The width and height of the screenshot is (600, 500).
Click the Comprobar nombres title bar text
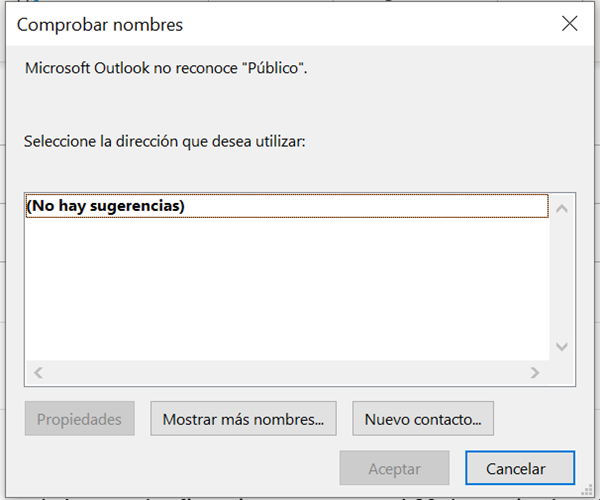[100, 24]
